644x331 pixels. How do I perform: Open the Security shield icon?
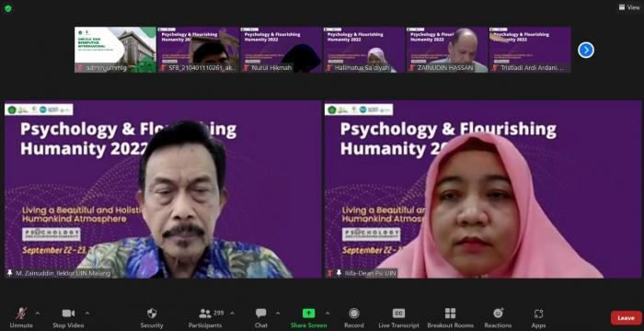coord(152,314)
